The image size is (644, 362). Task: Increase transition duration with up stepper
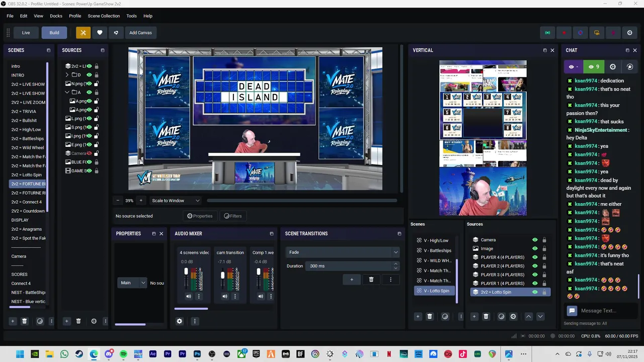point(395,263)
